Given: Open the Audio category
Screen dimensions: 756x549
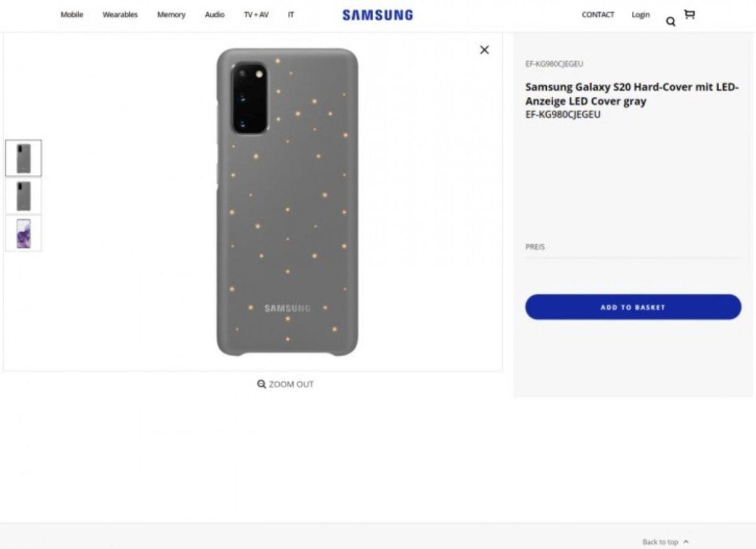Looking at the screenshot, I should pyautogui.click(x=214, y=14).
